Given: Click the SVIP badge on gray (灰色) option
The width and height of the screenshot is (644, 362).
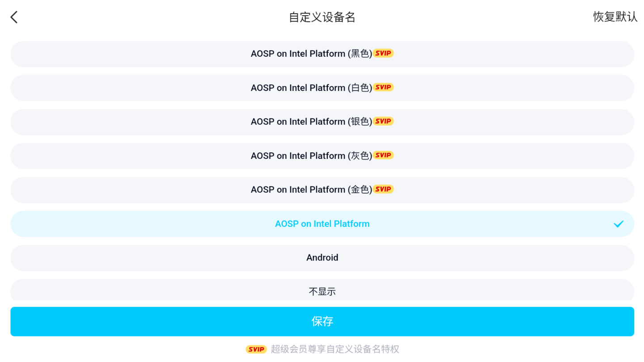Looking at the screenshot, I should tap(383, 156).
